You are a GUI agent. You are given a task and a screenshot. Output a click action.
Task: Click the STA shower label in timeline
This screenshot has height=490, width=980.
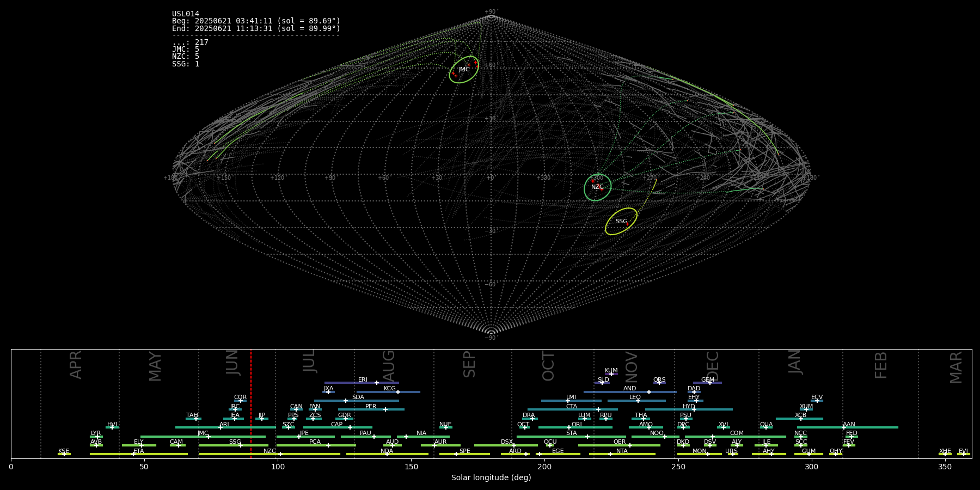pos(571,433)
